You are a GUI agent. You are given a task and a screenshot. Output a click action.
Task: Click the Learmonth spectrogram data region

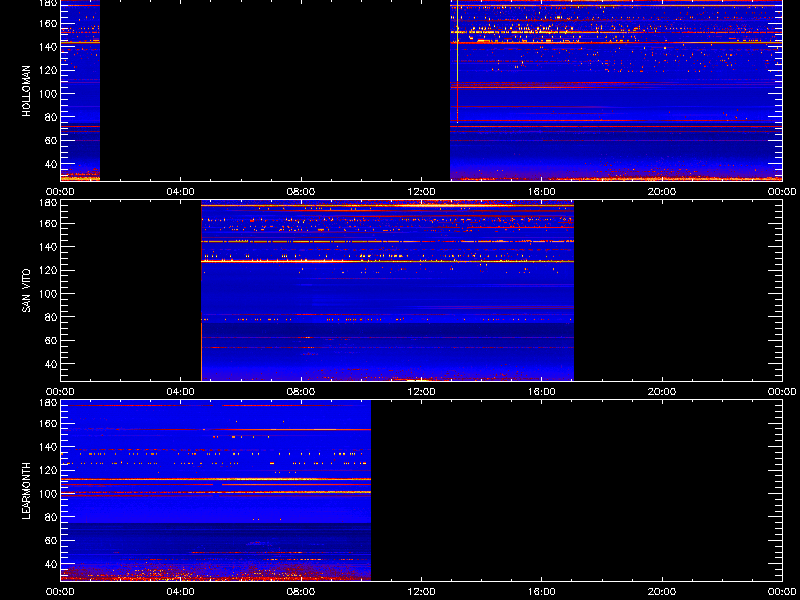216,491
